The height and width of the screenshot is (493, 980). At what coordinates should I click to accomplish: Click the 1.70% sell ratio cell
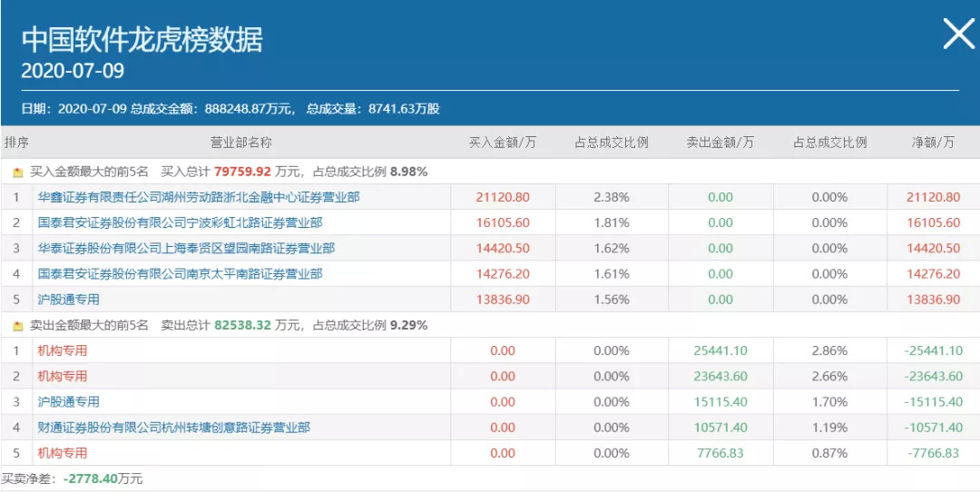830,401
